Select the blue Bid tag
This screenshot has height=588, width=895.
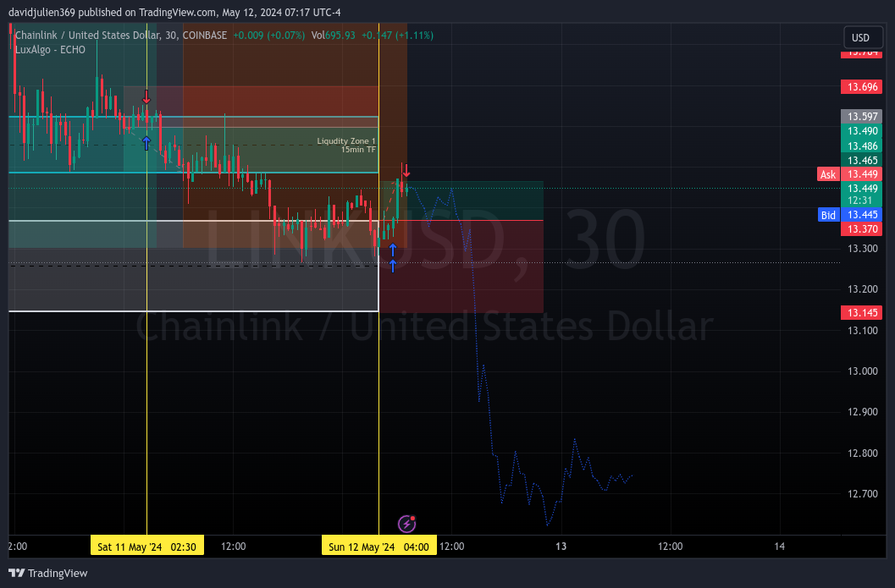coord(828,215)
